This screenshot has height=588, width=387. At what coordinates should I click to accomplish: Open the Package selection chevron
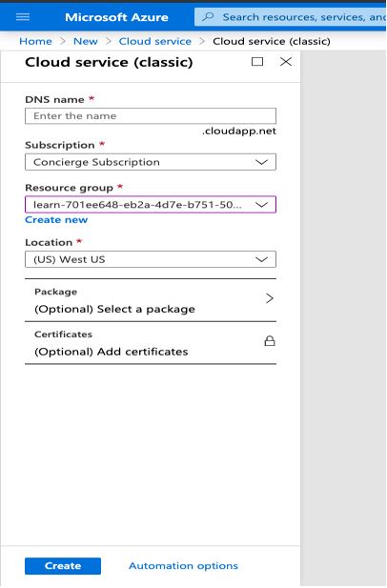pos(270,298)
